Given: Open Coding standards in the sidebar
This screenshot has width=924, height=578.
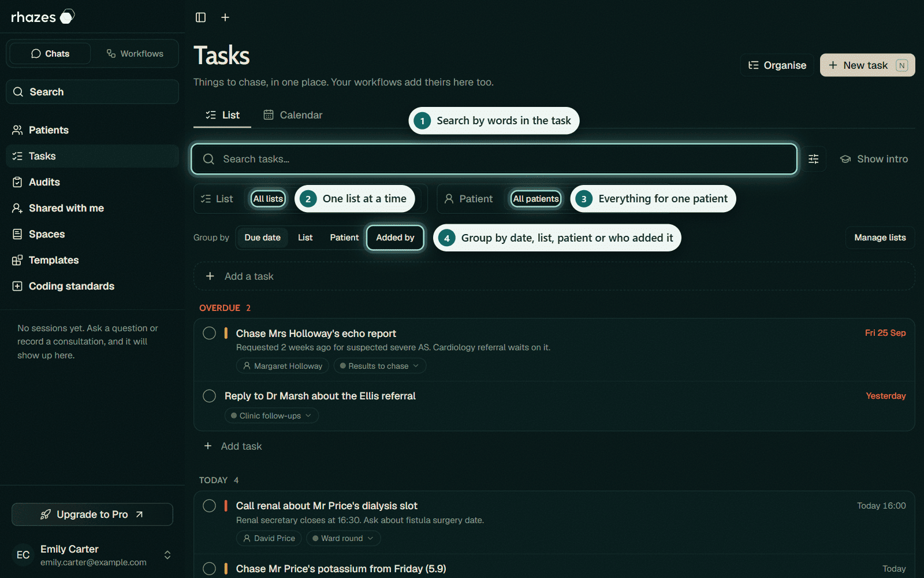Looking at the screenshot, I should (92, 286).
